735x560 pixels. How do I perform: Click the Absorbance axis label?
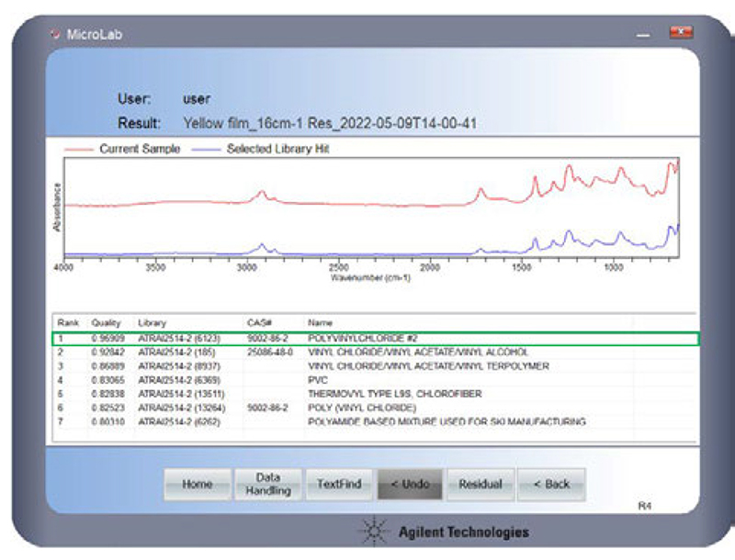(57, 207)
